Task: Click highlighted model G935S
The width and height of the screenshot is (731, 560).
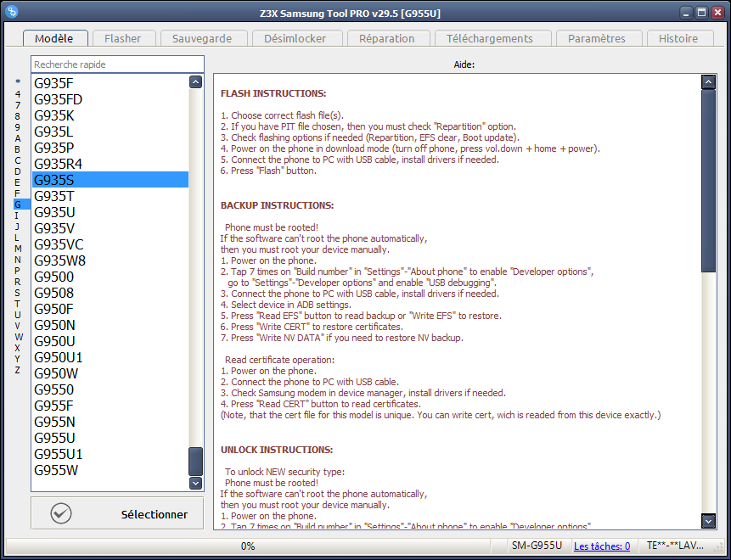Action: [110, 180]
